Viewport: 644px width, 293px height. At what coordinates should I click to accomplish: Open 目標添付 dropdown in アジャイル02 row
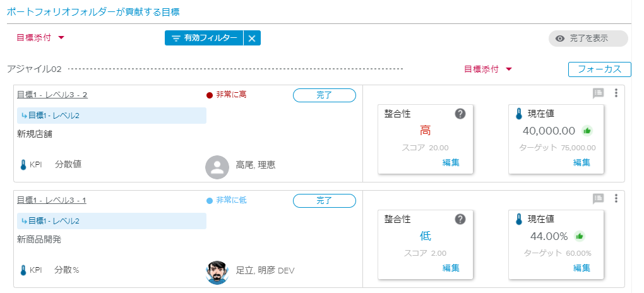click(x=487, y=69)
